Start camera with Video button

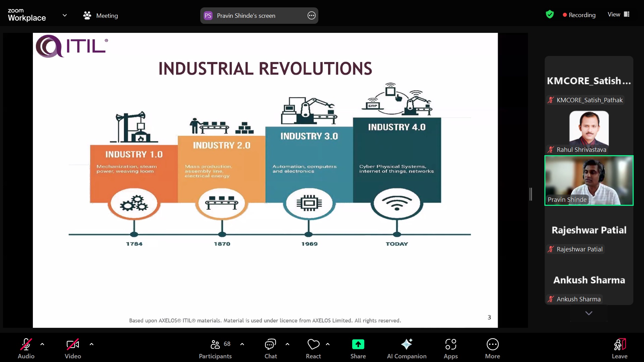tap(73, 345)
